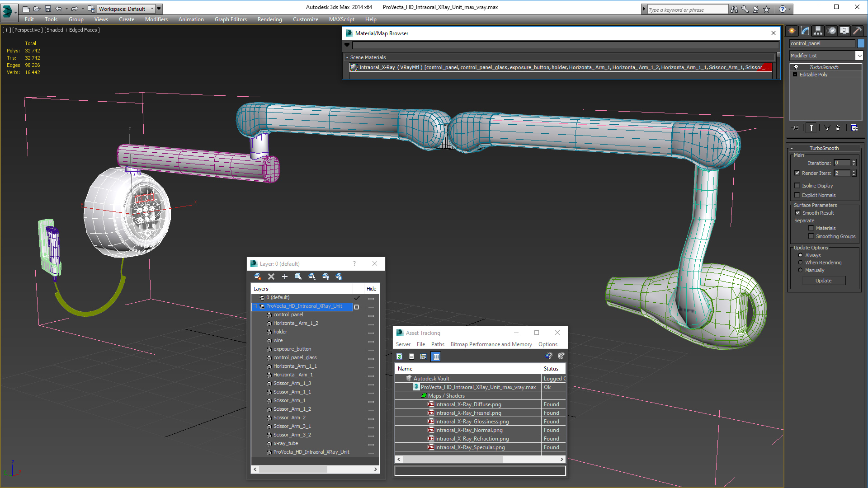Click the Undo arrow in quick access toolbar

pyautogui.click(x=59, y=9)
